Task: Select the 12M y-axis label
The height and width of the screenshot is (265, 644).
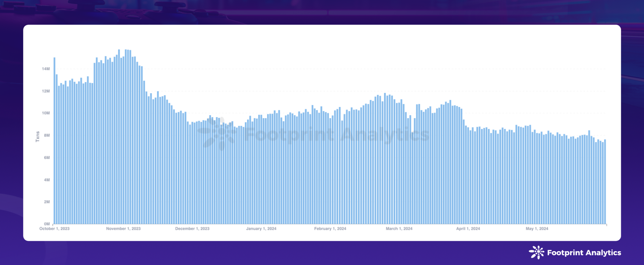Action: 46,91
